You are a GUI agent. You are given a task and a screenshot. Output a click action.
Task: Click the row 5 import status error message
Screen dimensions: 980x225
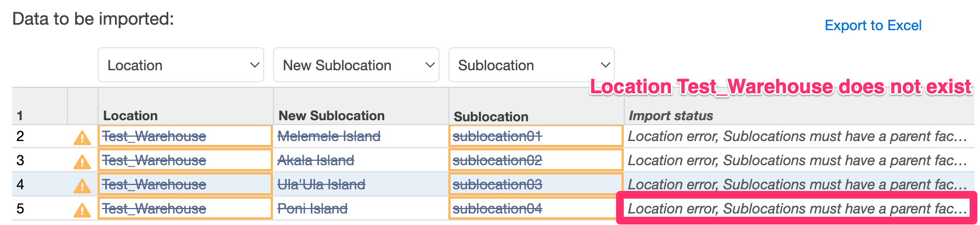coord(797,209)
